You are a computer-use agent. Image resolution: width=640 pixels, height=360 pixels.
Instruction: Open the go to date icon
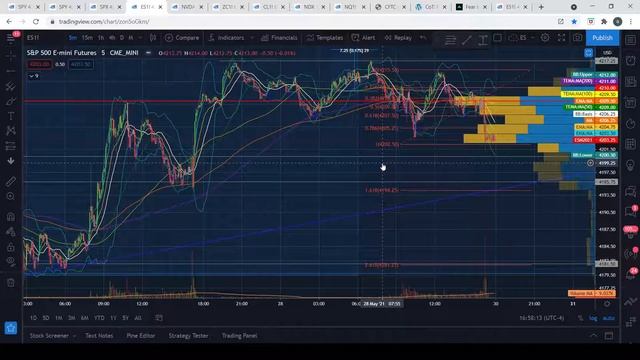[x=159, y=318]
